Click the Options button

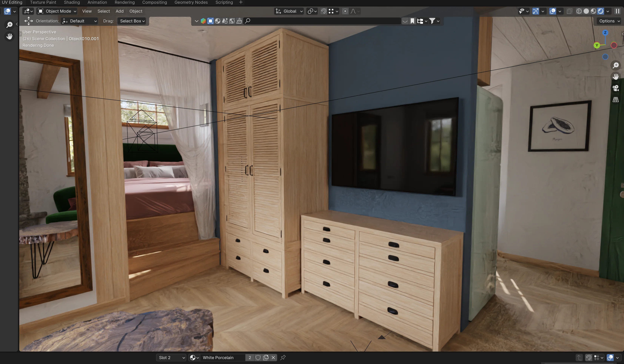(x=608, y=21)
